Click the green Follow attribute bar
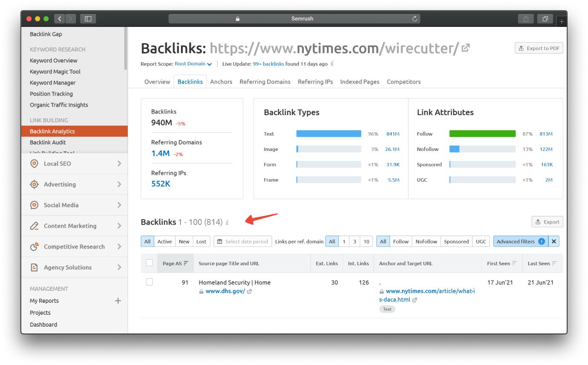The height and width of the screenshot is (365, 588). pos(482,134)
